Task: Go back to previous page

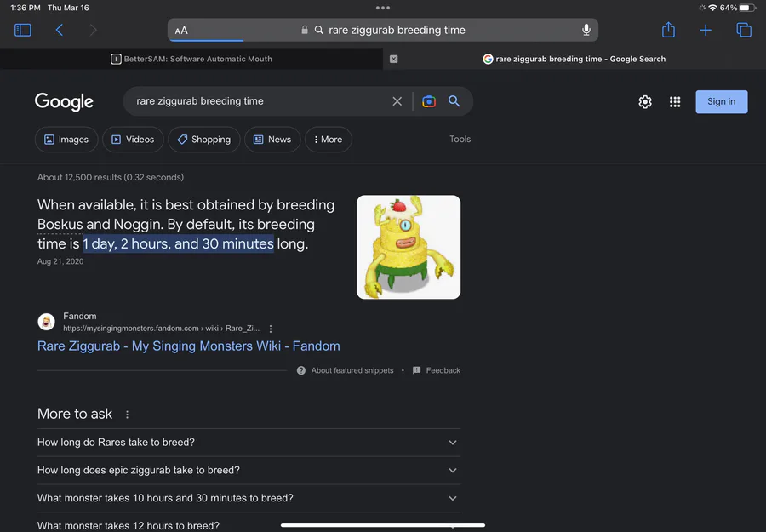Action: [59, 31]
